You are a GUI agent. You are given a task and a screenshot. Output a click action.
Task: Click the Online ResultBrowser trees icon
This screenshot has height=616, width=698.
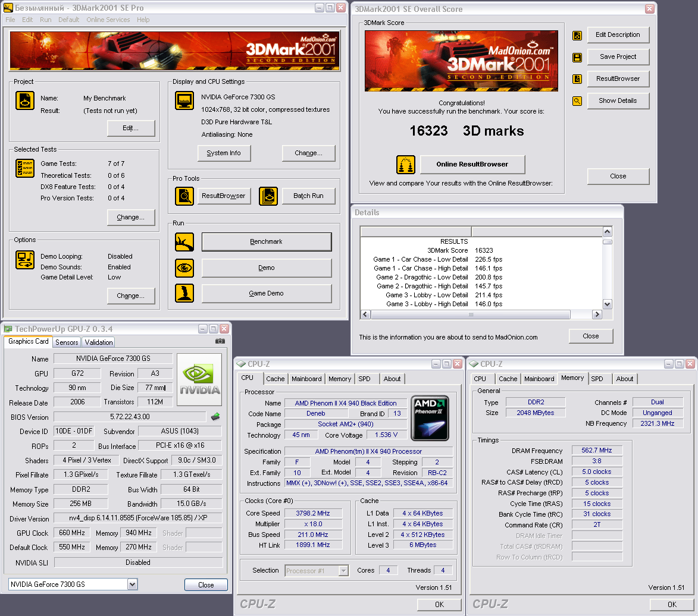coord(406,165)
